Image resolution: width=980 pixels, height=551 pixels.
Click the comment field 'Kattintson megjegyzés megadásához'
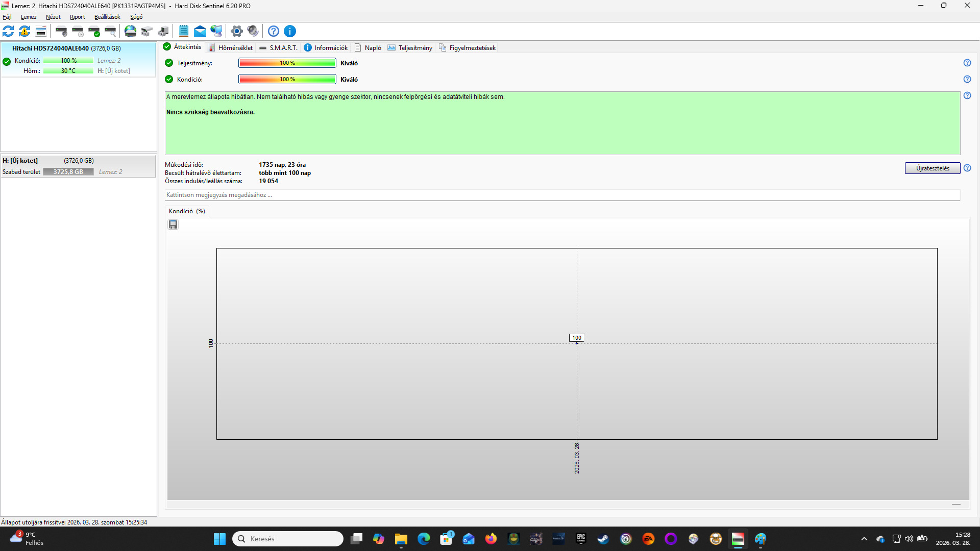tap(561, 195)
